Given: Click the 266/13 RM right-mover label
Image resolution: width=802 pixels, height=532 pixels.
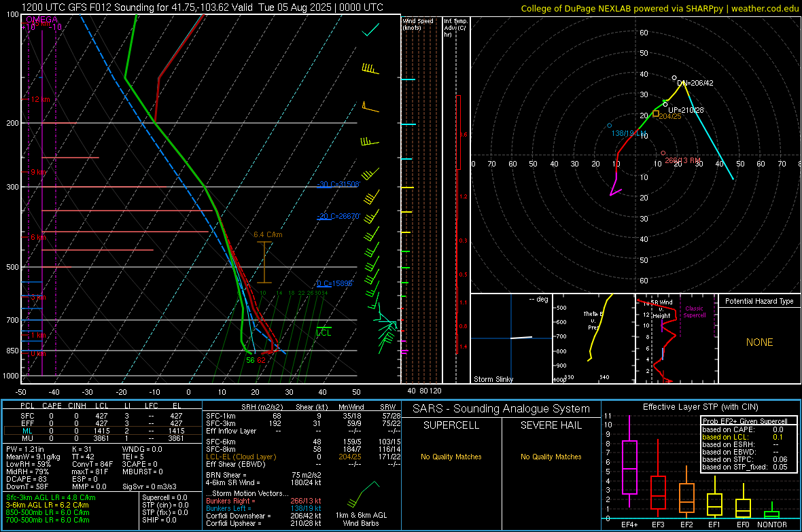Looking at the screenshot, I should [x=682, y=160].
